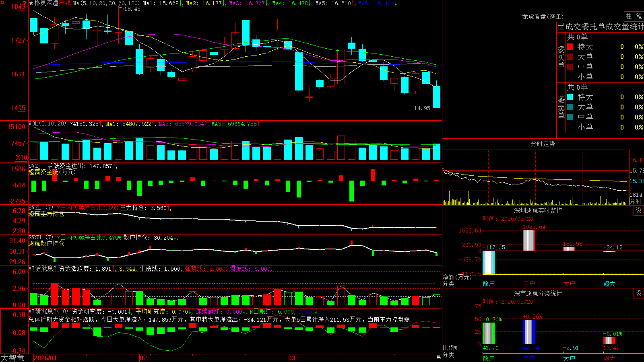Click the teal 大单 sell-order swatch
This screenshot has width=644, height=362.
click(x=570, y=107)
